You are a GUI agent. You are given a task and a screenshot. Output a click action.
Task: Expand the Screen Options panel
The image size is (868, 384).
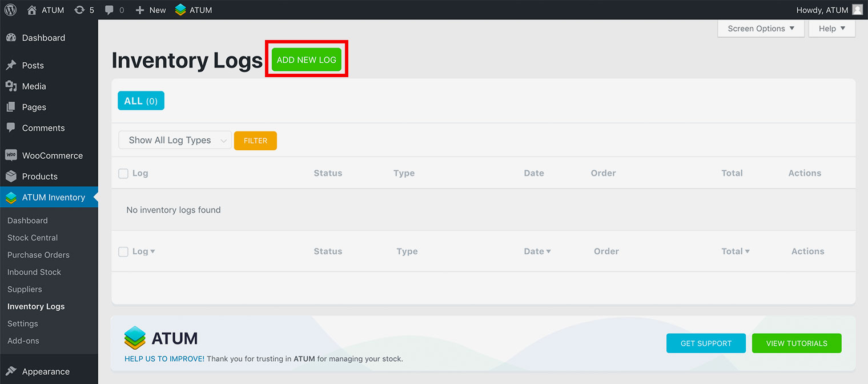[761, 29]
